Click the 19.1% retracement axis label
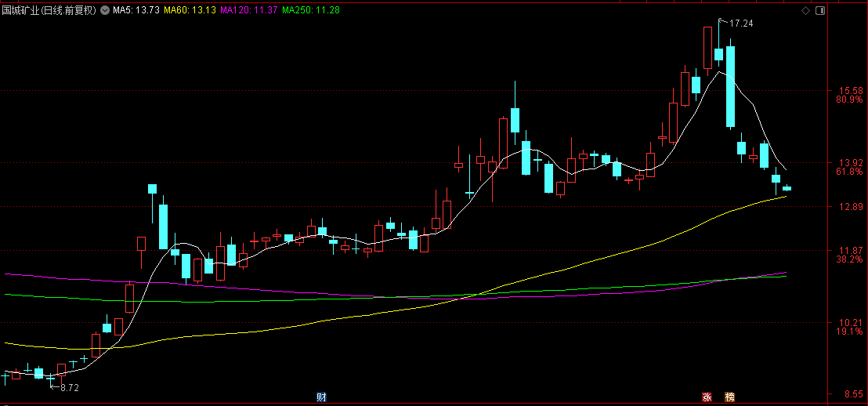 (848, 332)
